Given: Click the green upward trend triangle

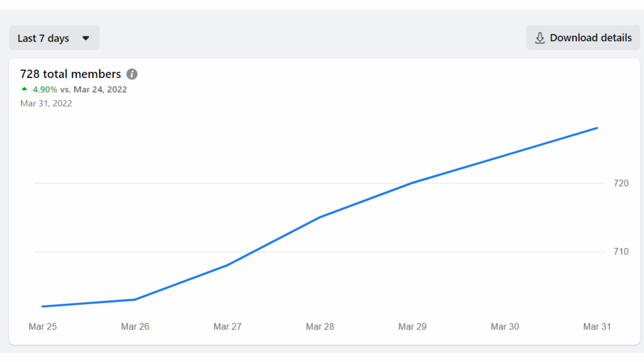Looking at the screenshot, I should pos(24,89).
